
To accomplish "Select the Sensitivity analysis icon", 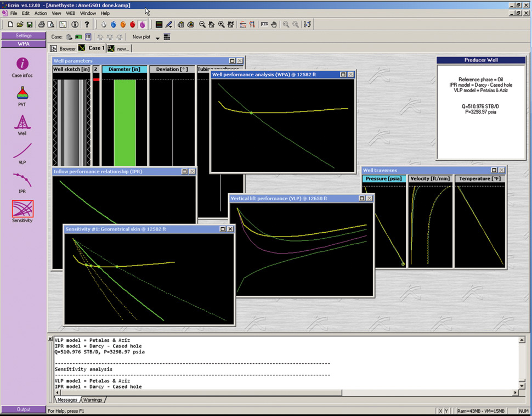I will pyautogui.click(x=22, y=209).
